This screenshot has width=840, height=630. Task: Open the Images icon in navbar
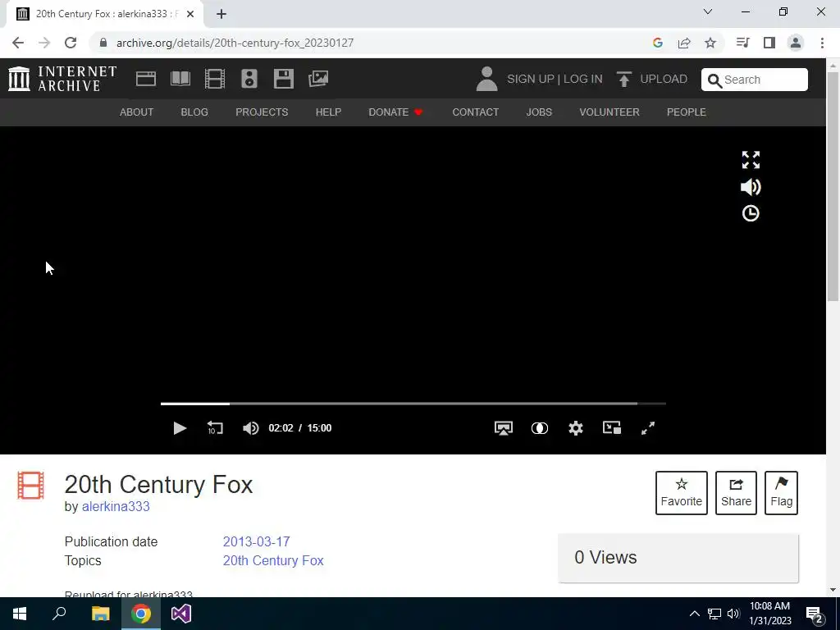pos(318,79)
